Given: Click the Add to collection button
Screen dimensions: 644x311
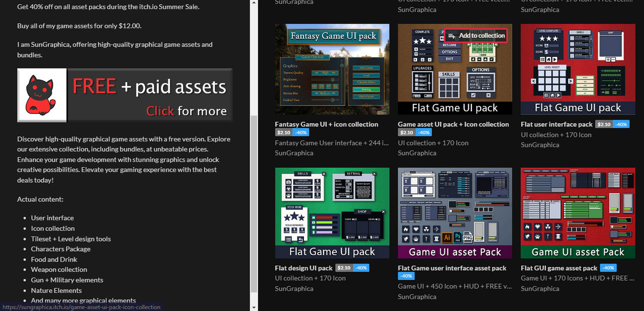Looking at the screenshot, I should (x=475, y=36).
